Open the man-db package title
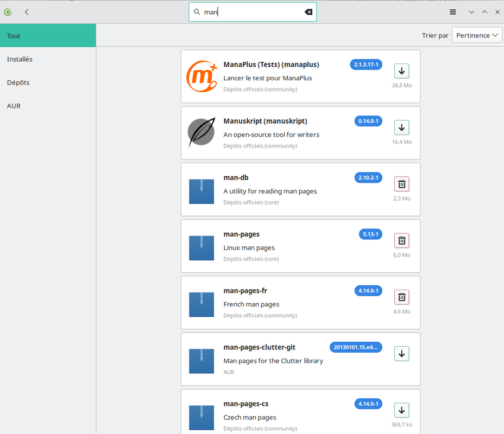504x434 pixels. [x=236, y=177]
